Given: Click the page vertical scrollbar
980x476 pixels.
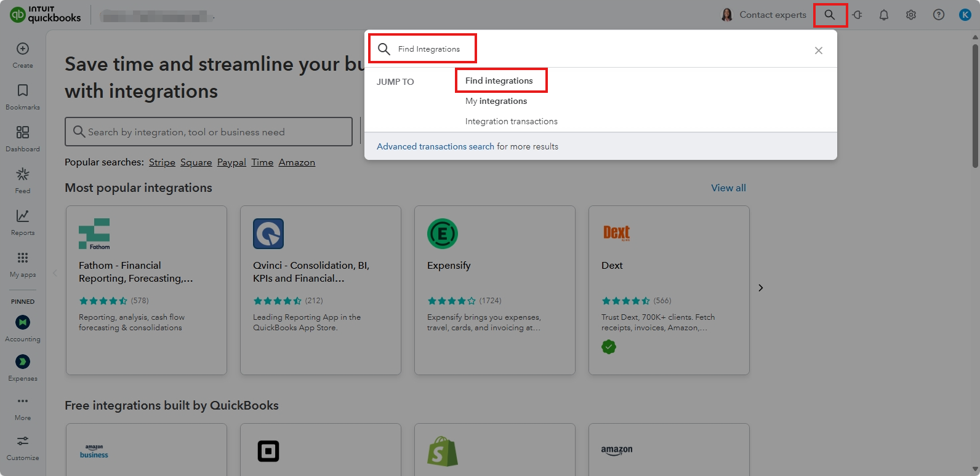Looking at the screenshot, I should click(x=975, y=105).
